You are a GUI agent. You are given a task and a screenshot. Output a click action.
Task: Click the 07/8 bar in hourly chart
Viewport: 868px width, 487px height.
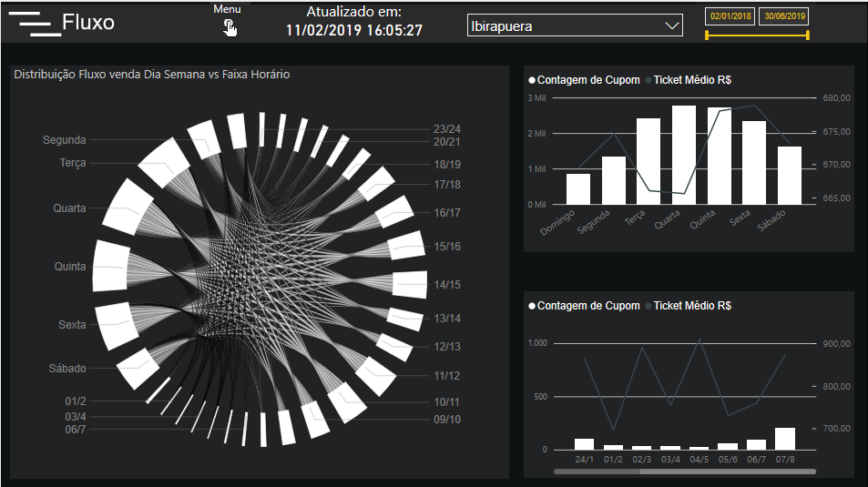pos(785,439)
